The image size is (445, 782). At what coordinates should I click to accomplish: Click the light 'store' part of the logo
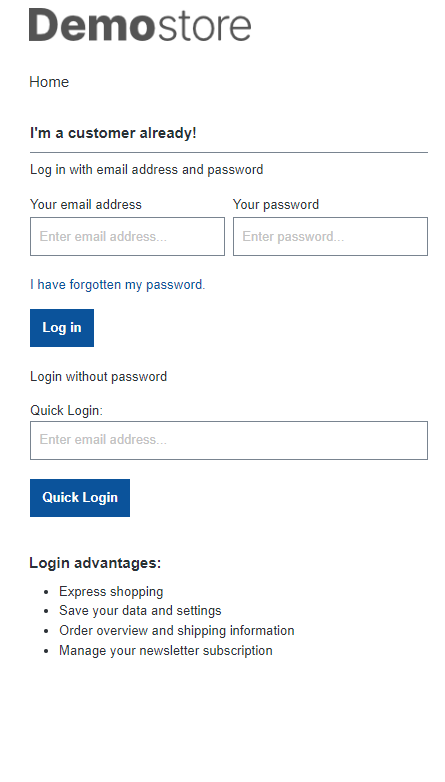point(204,27)
